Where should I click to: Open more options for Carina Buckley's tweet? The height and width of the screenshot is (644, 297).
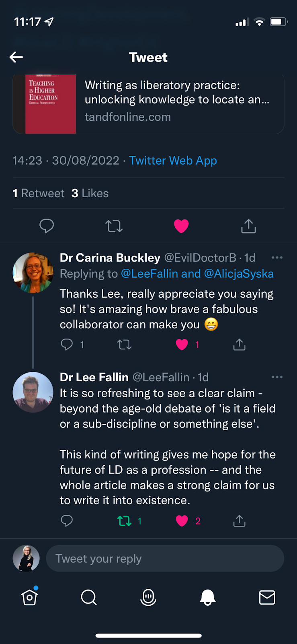tap(277, 258)
